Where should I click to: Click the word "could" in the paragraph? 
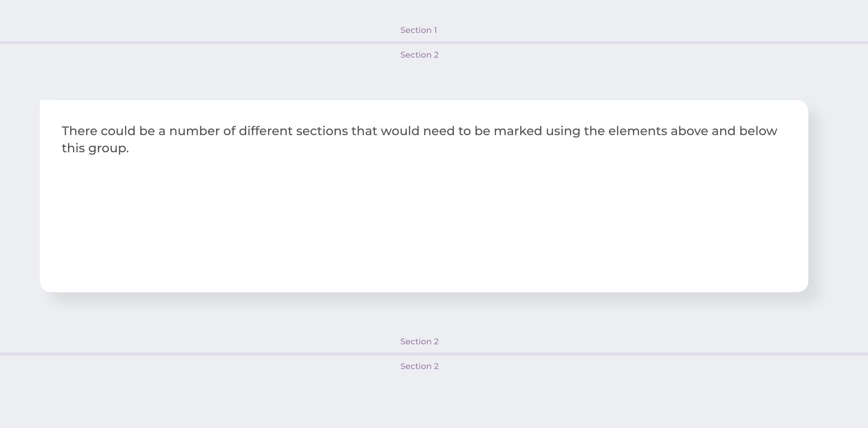pyautogui.click(x=118, y=131)
